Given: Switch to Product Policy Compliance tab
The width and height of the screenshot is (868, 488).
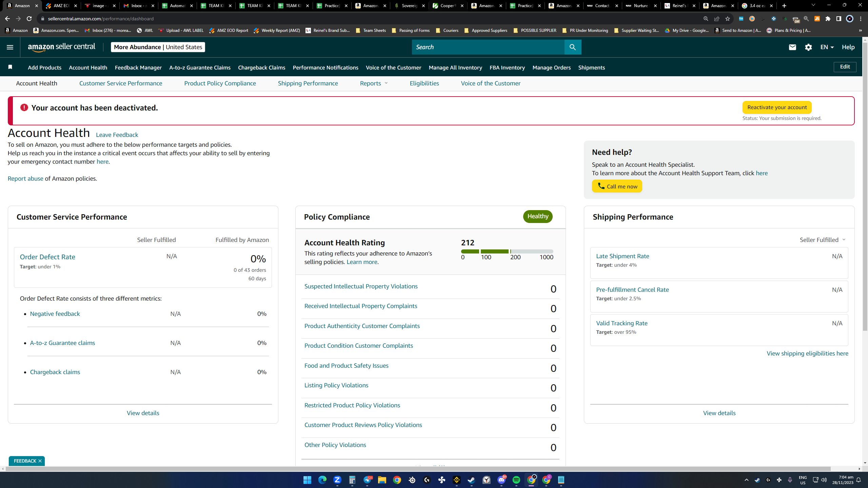Looking at the screenshot, I should pos(220,83).
